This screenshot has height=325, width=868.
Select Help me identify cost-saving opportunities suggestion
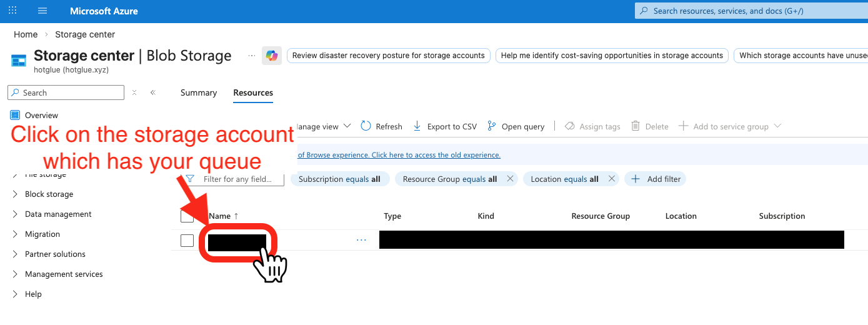pyautogui.click(x=612, y=56)
